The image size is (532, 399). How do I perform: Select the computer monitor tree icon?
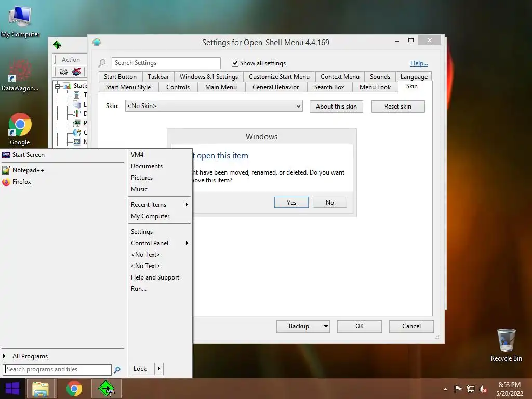point(77,123)
